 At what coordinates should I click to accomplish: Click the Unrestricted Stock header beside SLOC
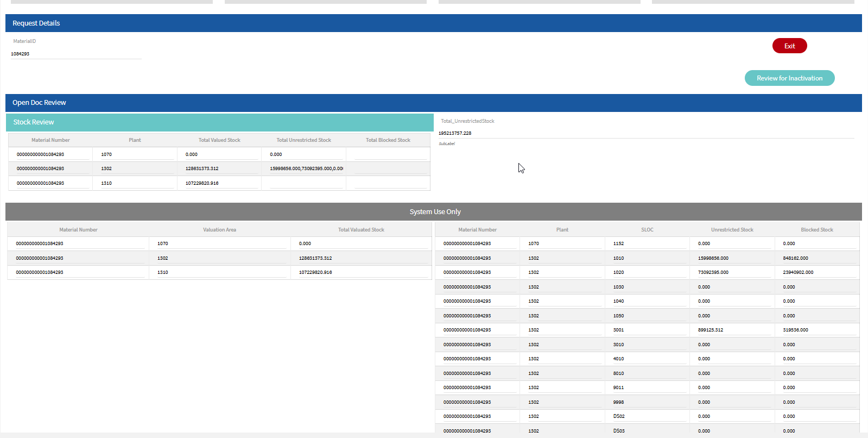(x=732, y=230)
